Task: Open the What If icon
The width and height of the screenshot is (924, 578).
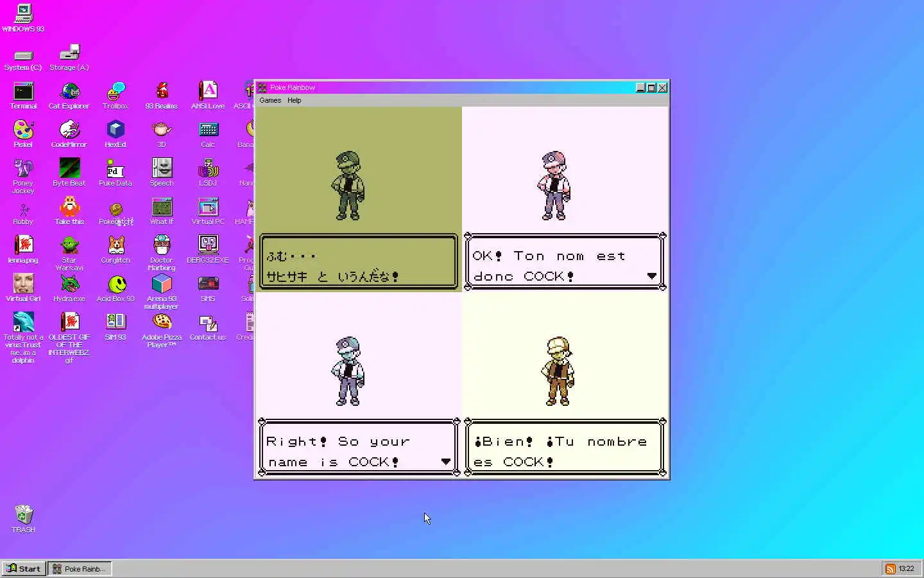Action: point(162,211)
